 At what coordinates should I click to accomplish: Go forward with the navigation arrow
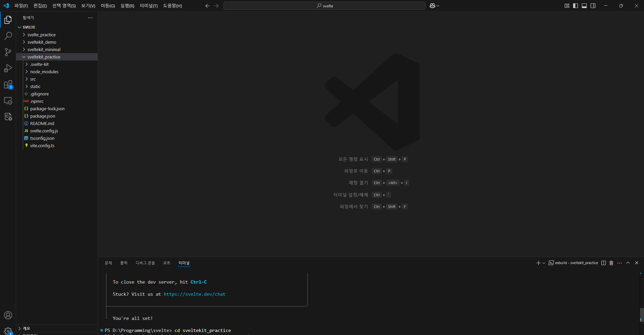click(x=216, y=6)
